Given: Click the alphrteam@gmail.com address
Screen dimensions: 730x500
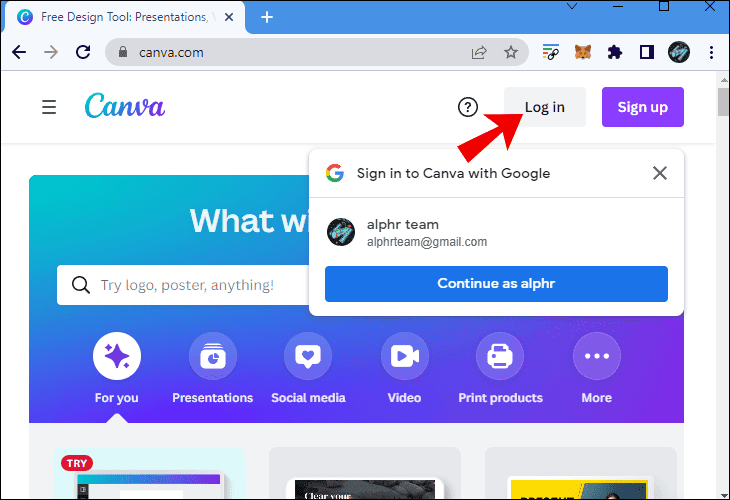Looking at the screenshot, I should pos(426,242).
